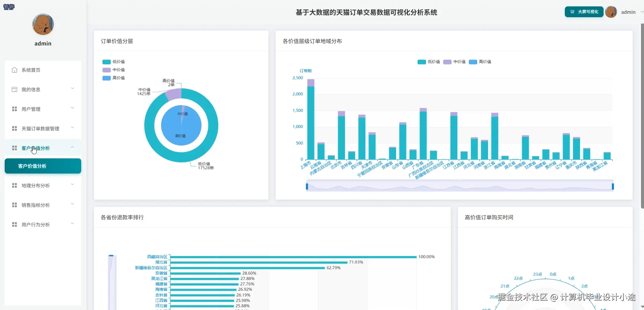
Task: Click the left handle of bar chart zoom slider
Action: tap(307, 186)
